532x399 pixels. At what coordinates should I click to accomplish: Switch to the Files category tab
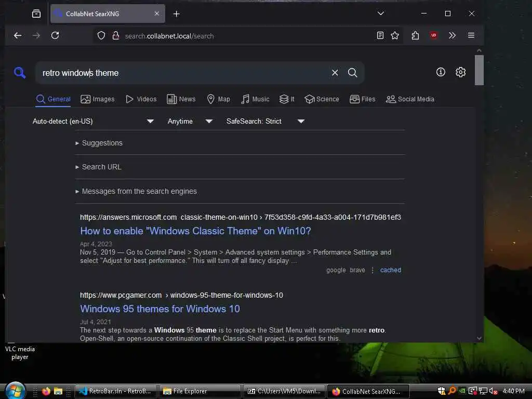362,99
